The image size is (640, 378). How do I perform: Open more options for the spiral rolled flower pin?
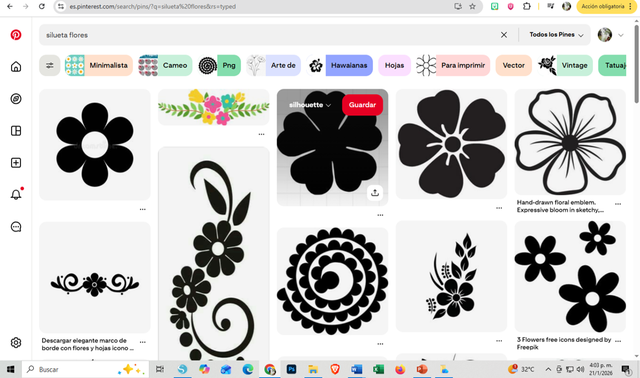pos(380,344)
